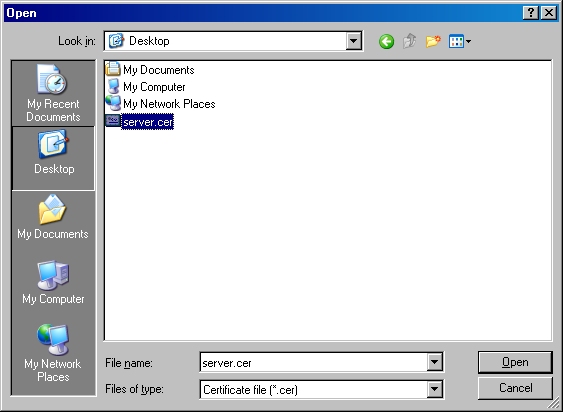Expand the Files of type dropdown
This screenshot has width=563, height=412.
434,389
